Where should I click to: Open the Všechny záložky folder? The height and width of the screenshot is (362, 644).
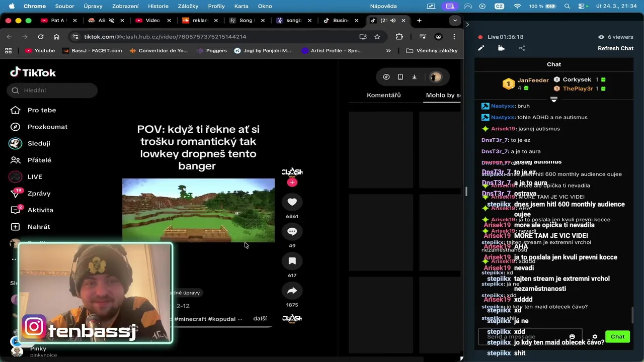pyautogui.click(x=432, y=51)
